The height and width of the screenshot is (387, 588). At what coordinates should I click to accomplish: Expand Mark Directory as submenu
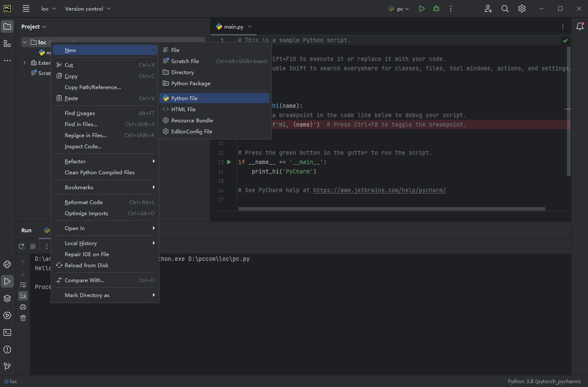pos(105,295)
